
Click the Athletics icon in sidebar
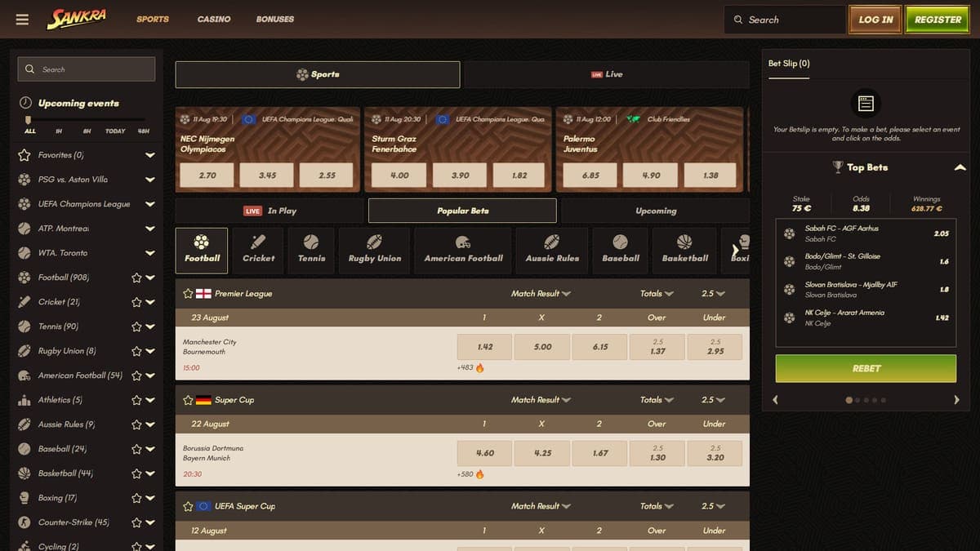pyautogui.click(x=24, y=400)
